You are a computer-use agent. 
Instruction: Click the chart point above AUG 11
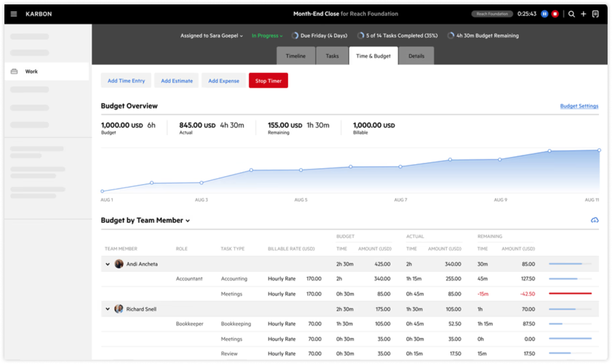click(599, 150)
